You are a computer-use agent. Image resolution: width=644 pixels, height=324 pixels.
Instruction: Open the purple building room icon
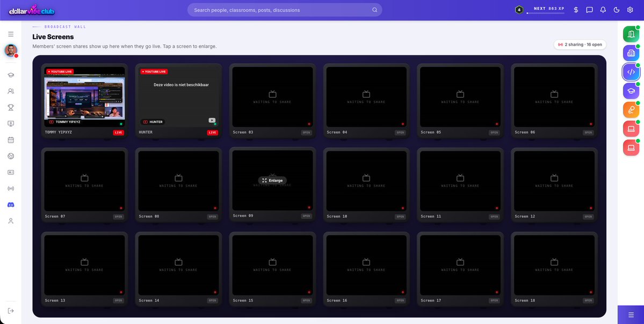(x=631, y=53)
